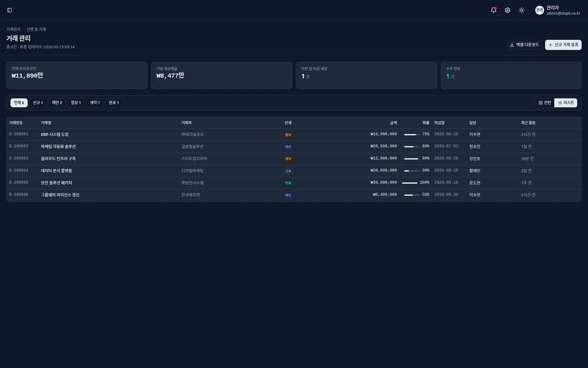Image resolution: width=588 pixels, height=368 pixels.
Task: Click the 진행 중 거래 breadcrumb
Action: 36,29
